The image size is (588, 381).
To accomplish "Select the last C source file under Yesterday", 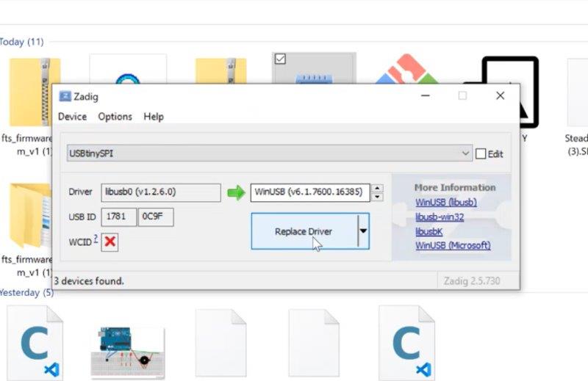I will (x=407, y=342).
